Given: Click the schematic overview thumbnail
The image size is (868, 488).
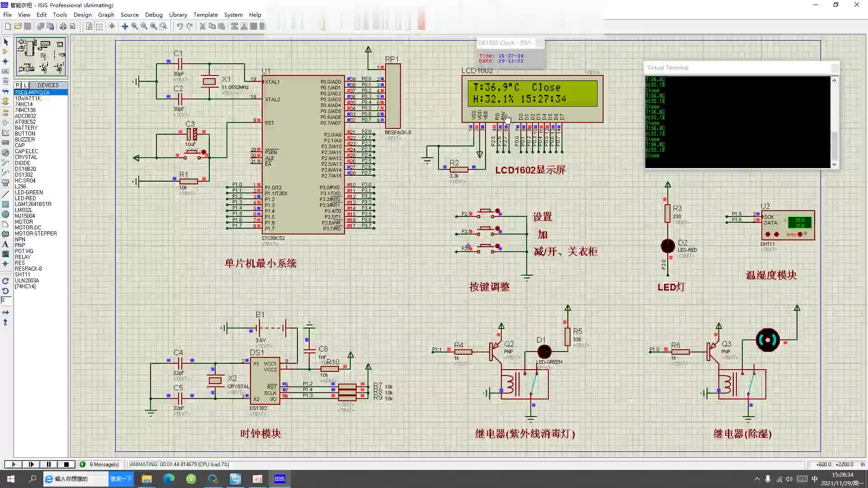Looking at the screenshot, I should tap(41, 56).
